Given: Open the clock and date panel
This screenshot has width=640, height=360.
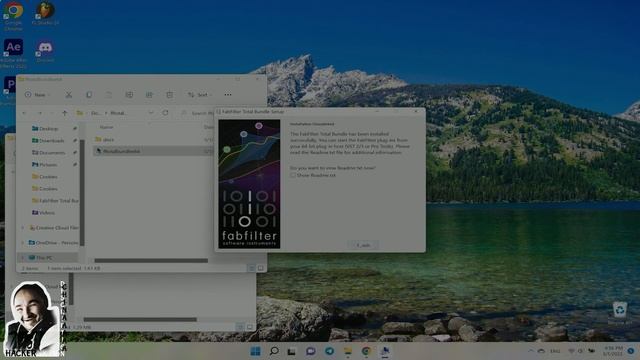Looking at the screenshot, I should (x=614, y=351).
